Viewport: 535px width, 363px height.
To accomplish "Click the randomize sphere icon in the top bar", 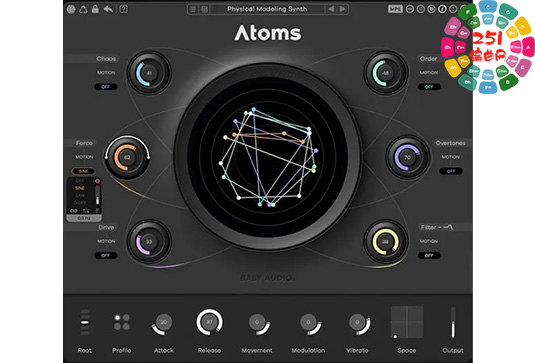I will point(71,9).
